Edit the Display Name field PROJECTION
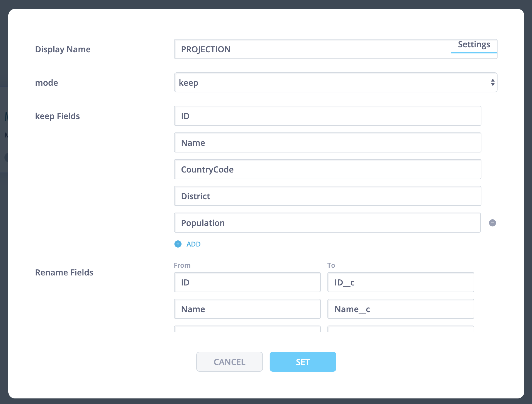This screenshot has height=404, width=532. (x=311, y=49)
